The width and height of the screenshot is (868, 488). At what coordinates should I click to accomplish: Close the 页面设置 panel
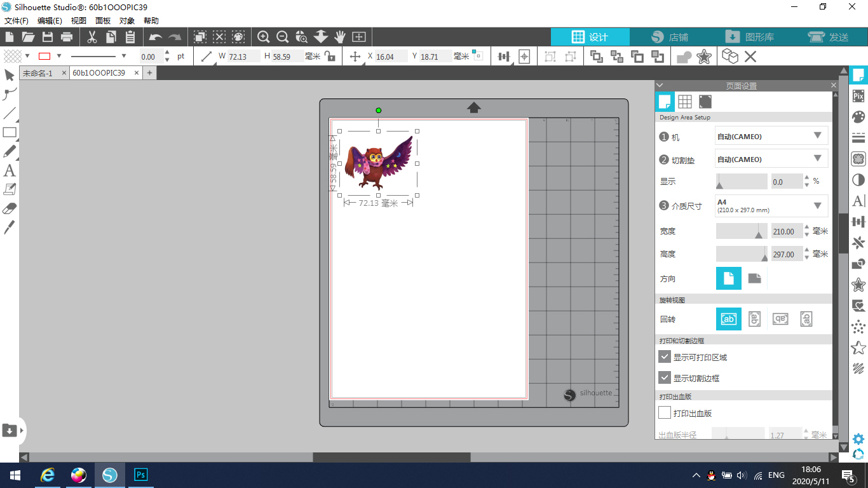pos(834,85)
